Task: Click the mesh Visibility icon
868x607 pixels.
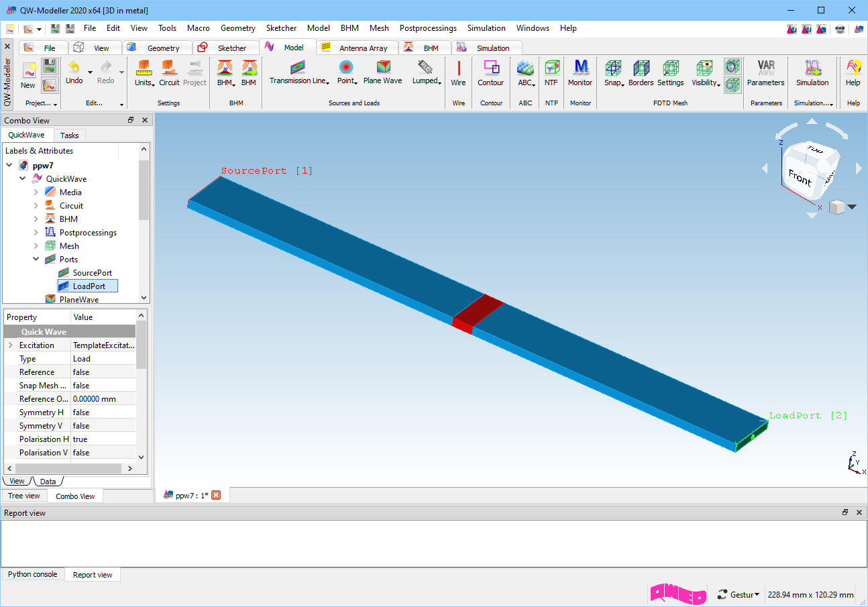Action: [704, 68]
